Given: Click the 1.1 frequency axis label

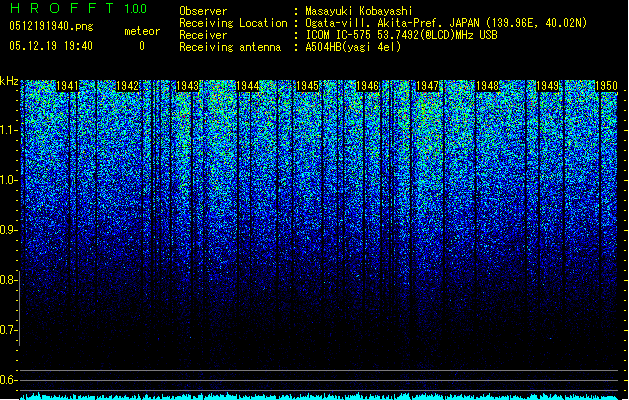Looking at the screenshot, I should coord(9,130).
